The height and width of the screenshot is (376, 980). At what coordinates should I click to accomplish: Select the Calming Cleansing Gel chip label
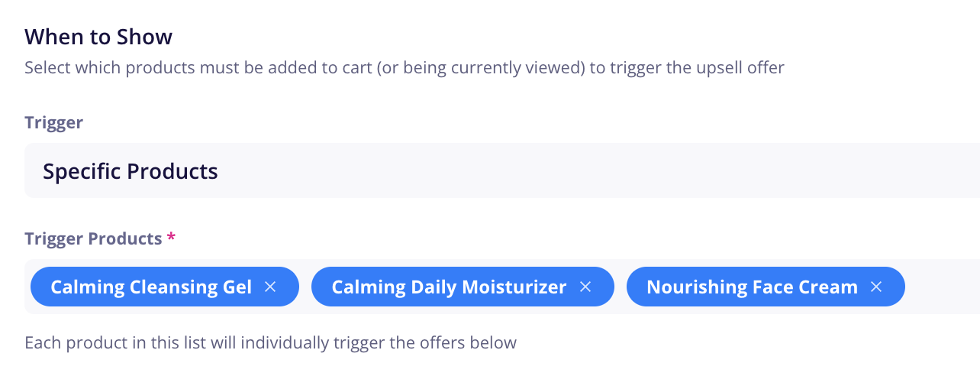(151, 287)
